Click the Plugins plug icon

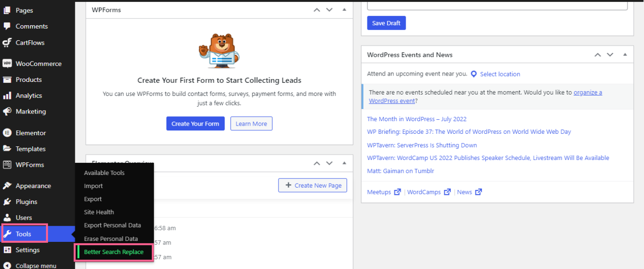tap(7, 202)
